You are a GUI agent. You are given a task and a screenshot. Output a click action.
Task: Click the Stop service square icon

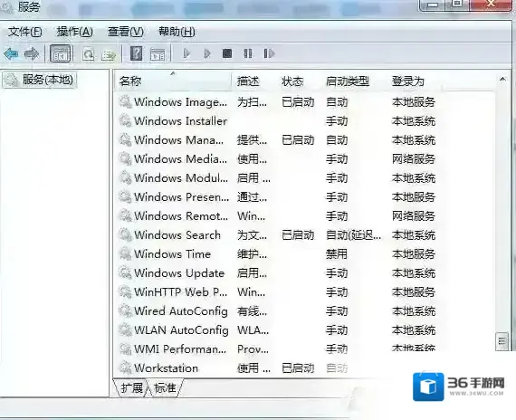coord(227,53)
